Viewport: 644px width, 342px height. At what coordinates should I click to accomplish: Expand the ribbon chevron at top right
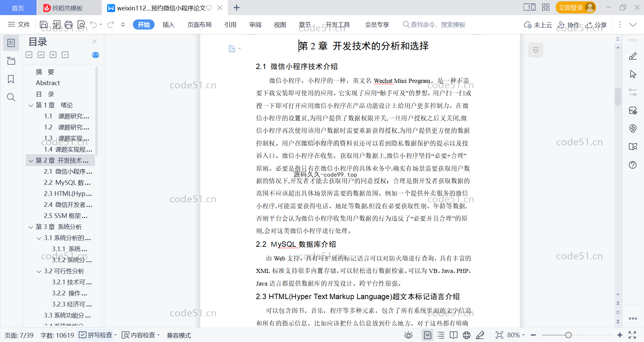pos(633,24)
